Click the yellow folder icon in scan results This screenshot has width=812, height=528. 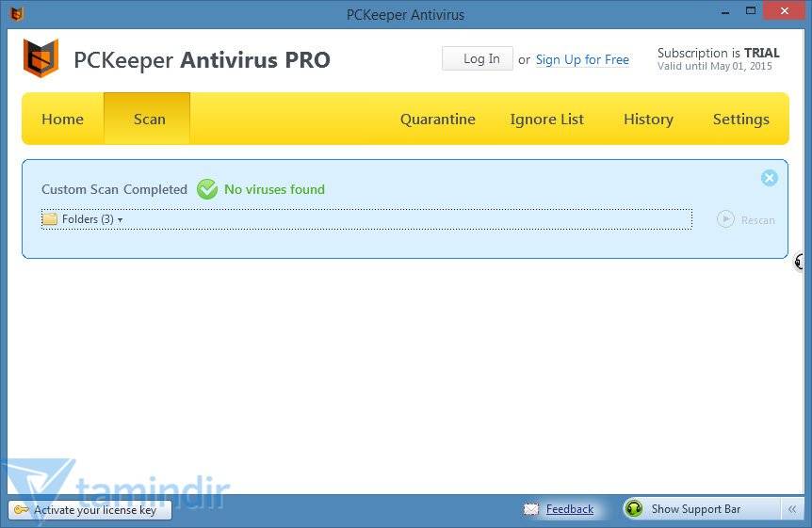tap(50, 219)
